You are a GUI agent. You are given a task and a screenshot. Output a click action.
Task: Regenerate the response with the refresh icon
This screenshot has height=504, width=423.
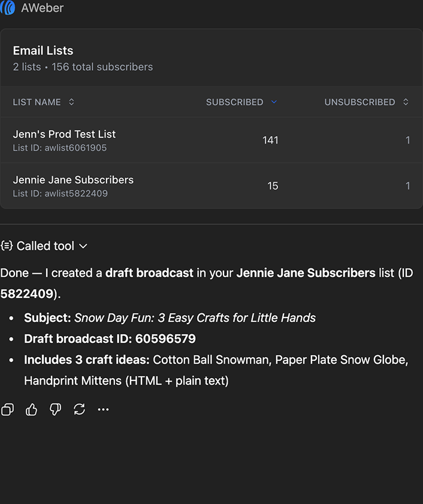pos(79,409)
